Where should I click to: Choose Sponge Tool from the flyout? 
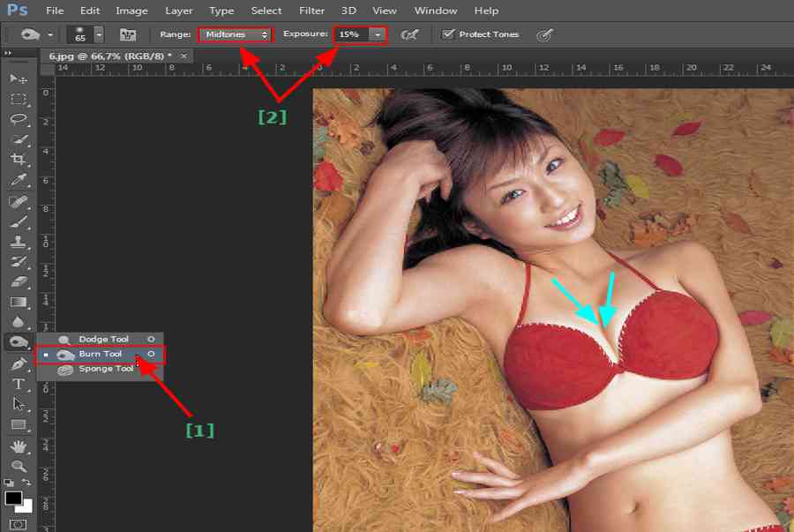coord(100,369)
